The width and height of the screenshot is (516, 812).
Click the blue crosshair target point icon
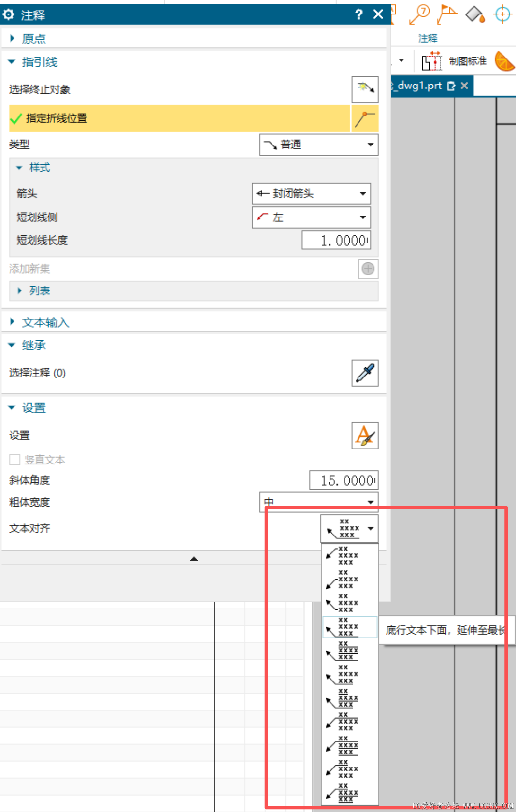502,14
